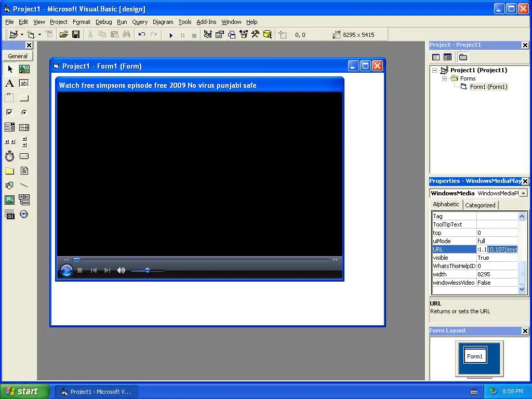532x399 pixels.
Task: Select the Frame control tool
Action: [x=9, y=98]
